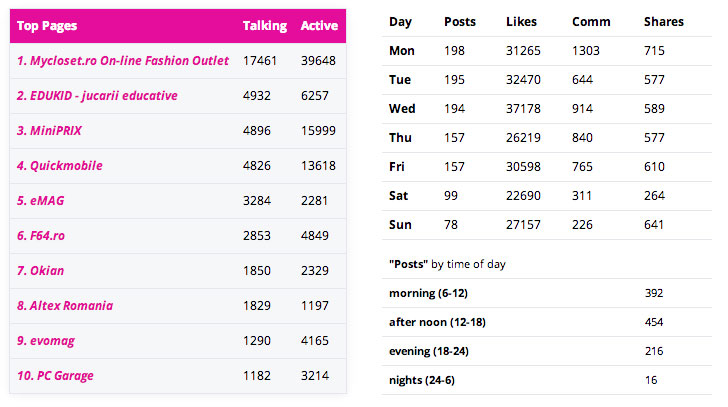Open the Altex Romania link

coord(65,306)
